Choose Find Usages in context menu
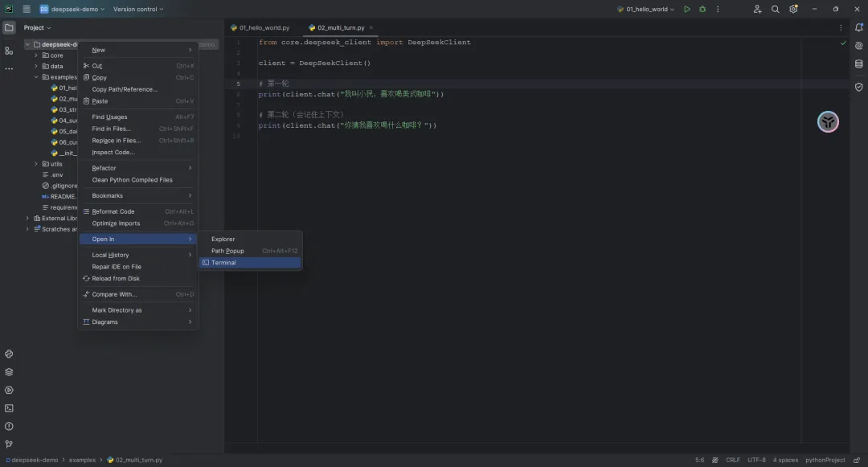The width and height of the screenshot is (868, 467). [138, 117]
